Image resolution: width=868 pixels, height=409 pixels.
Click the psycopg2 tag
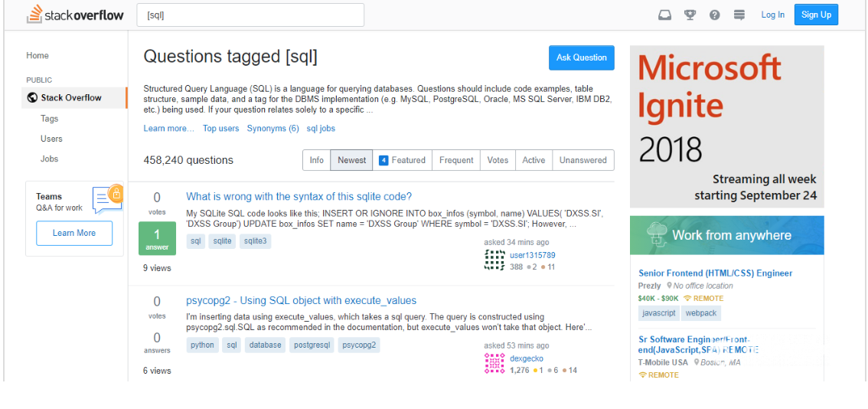pos(359,345)
